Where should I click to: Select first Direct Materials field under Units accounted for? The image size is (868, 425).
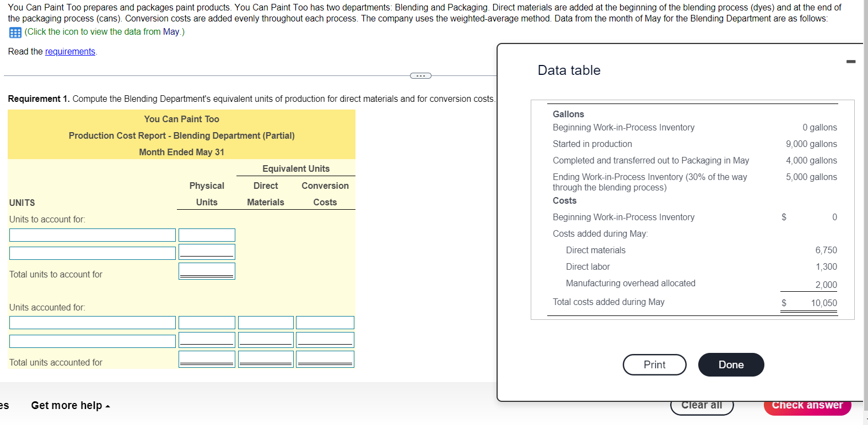266,323
